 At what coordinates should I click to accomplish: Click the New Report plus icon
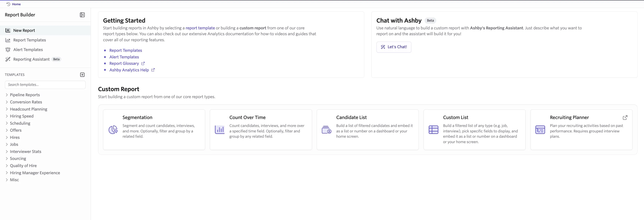[8, 30]
